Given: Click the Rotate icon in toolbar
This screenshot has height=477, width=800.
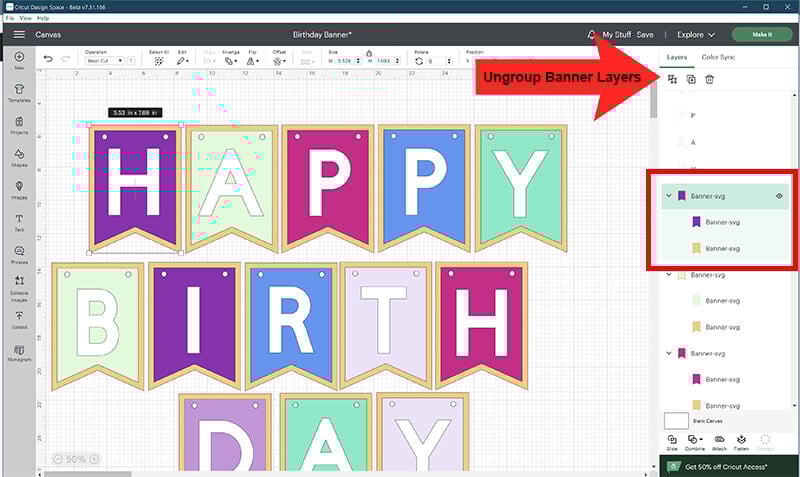Looking at the screenshot, I should (418, 61).
